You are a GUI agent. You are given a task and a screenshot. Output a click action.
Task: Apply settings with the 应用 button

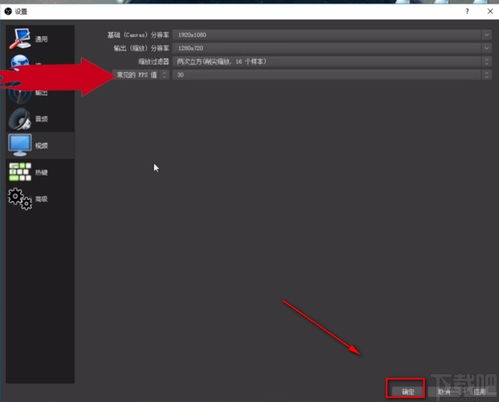(479, 391)
